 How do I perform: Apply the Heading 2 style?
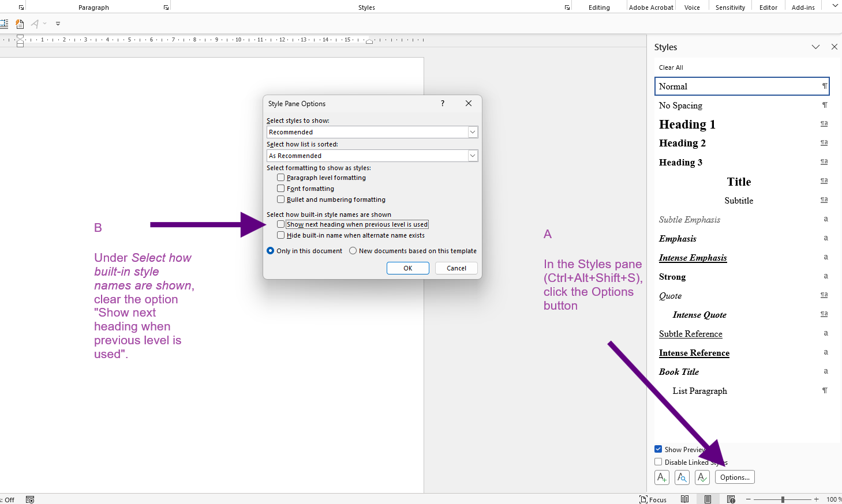tap(742, 143)
